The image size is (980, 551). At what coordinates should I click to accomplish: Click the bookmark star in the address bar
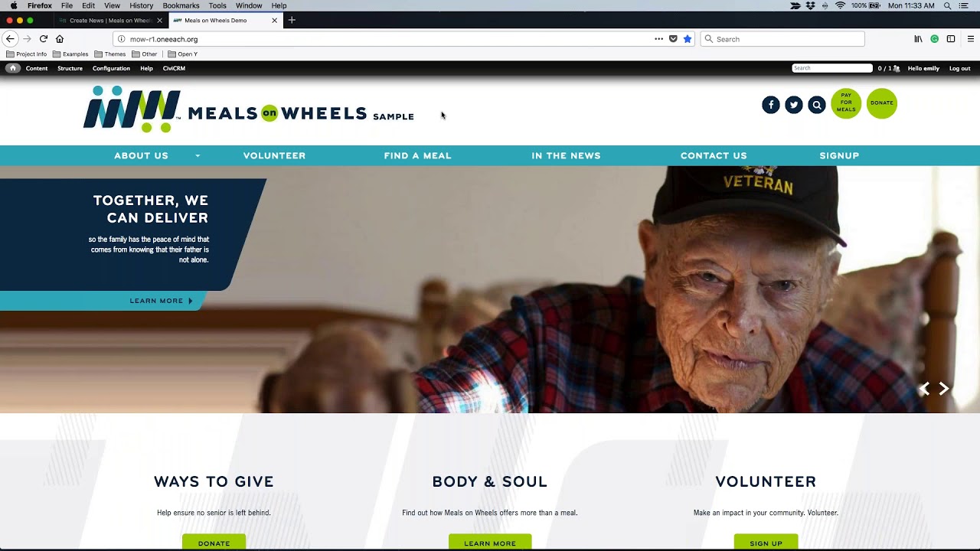tap(688, 39)
